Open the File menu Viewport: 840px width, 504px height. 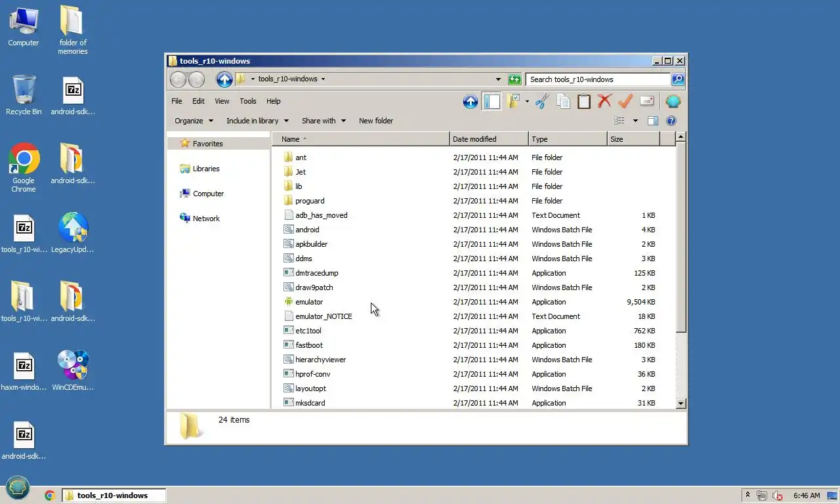pyautogui.click(x=177, y=101)
